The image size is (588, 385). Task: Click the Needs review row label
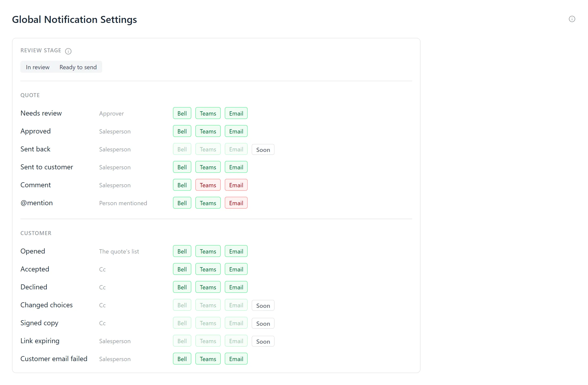[41, 113]
